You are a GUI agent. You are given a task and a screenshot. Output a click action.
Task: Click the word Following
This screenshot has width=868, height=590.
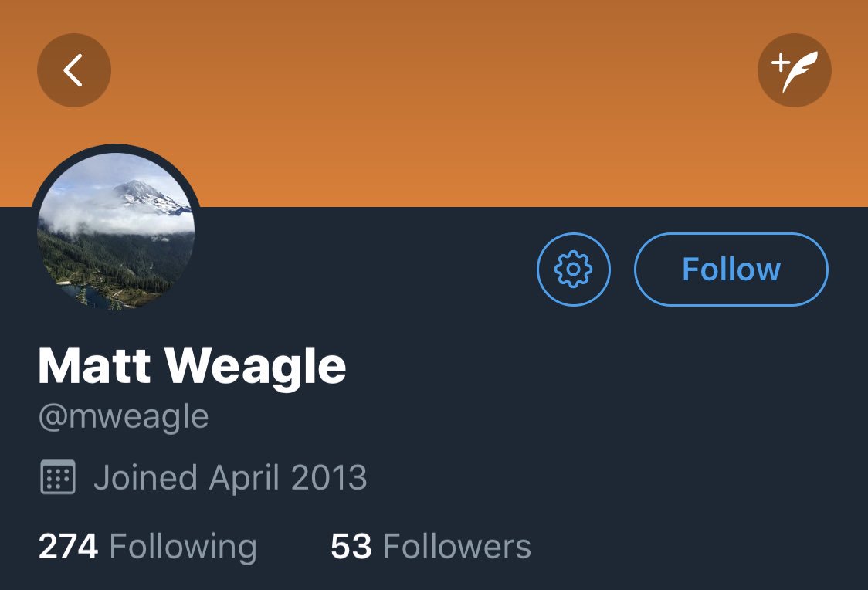tap(183, 548)
